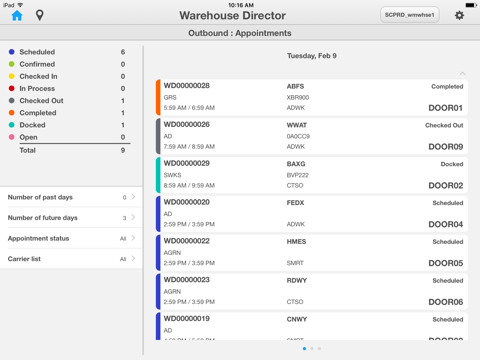Click the orange Completed dot
Viewport: 480px width, 360px height.
[x=12, y=113]
